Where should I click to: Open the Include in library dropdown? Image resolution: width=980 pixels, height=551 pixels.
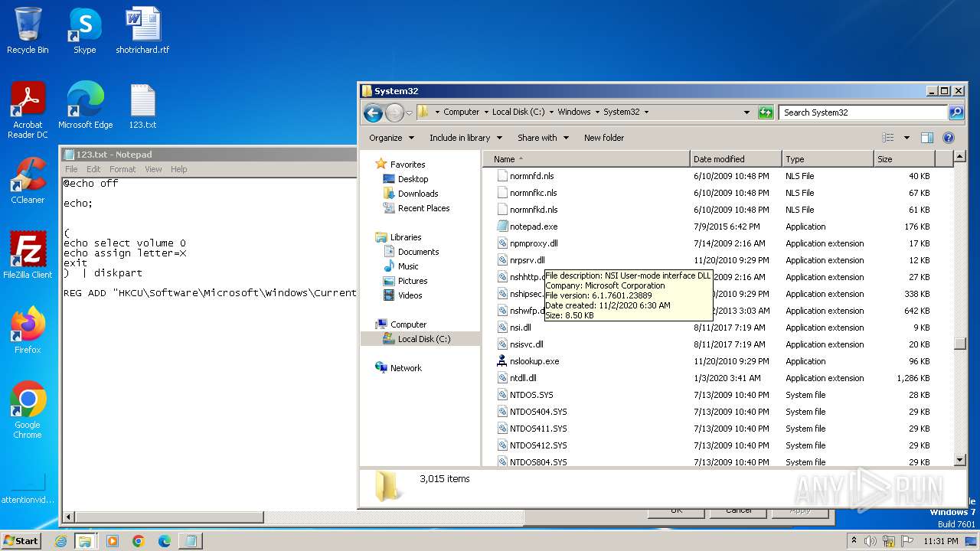[x=465, y=138]
